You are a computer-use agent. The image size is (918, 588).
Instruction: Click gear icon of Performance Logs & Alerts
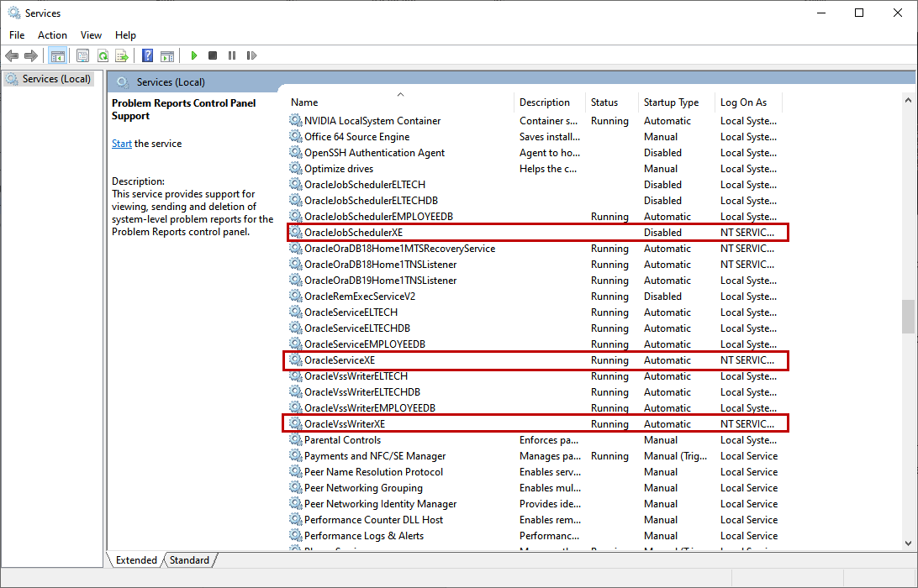click(x=296, y=535)
